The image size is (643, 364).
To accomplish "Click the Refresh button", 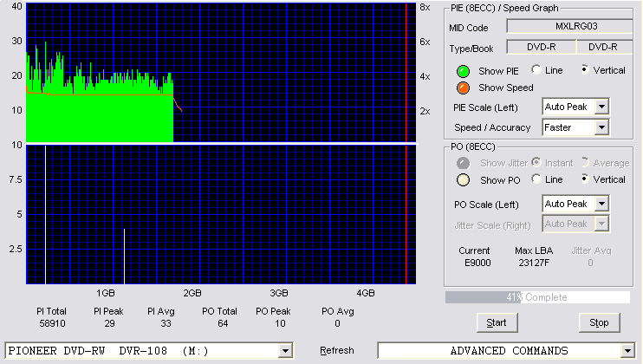I will pos(337,350).
